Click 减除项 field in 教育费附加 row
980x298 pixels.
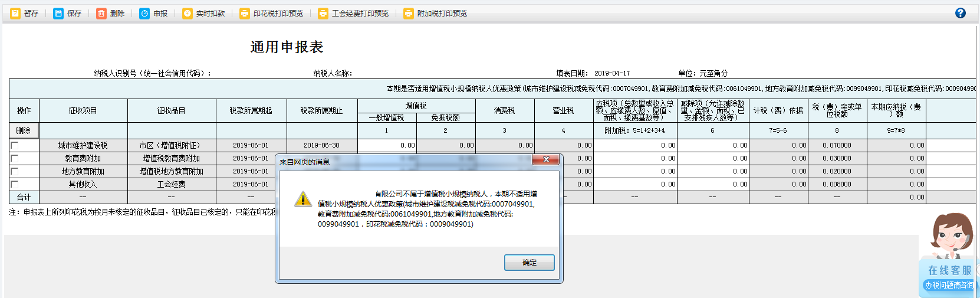coord(712,158)
